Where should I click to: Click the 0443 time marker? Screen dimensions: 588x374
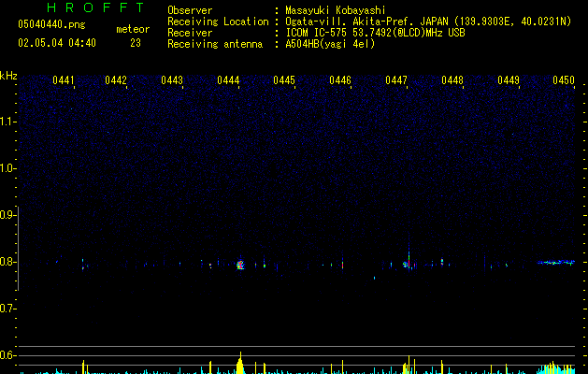(172, 80)
